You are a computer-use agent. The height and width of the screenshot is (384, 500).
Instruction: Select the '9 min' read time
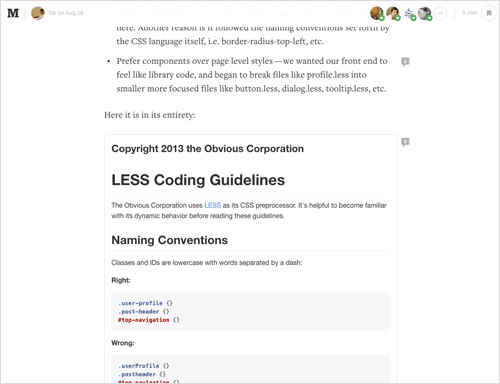tap(469, 13)
